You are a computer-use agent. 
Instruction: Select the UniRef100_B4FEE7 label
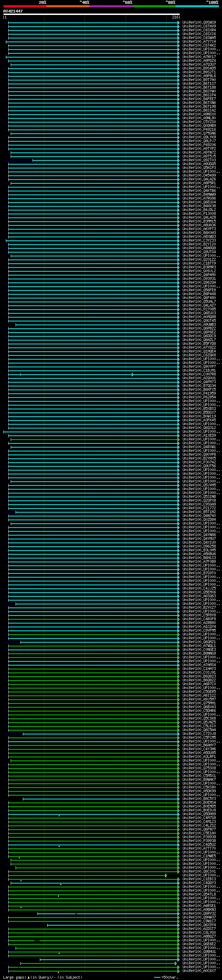pos(199,99)
